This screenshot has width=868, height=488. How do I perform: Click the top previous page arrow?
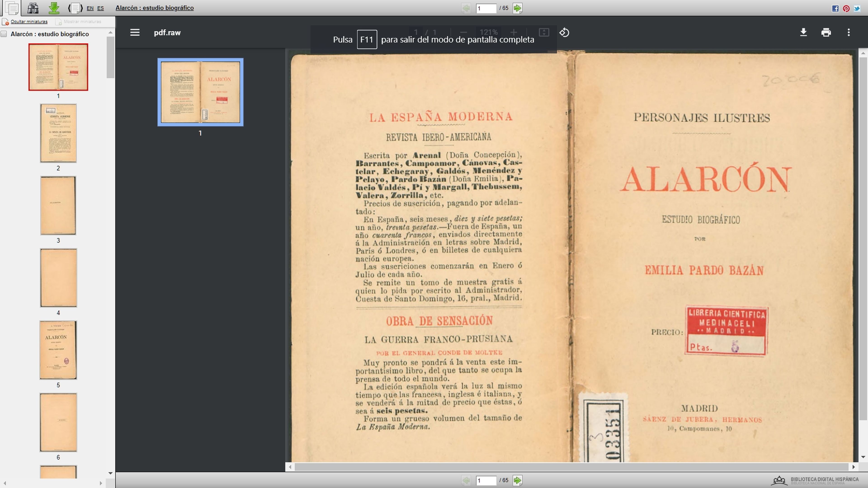coord(466,8)
